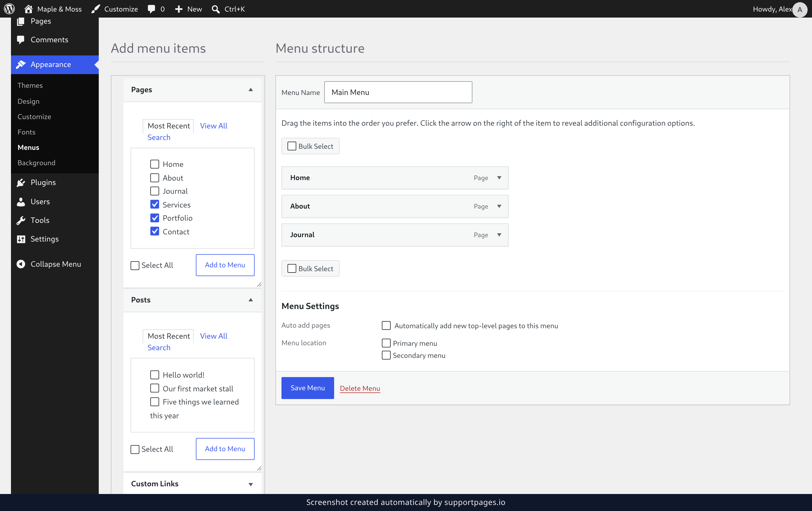
Task: Click the Customize brush icon in the top bar
Action: [96, 9]
